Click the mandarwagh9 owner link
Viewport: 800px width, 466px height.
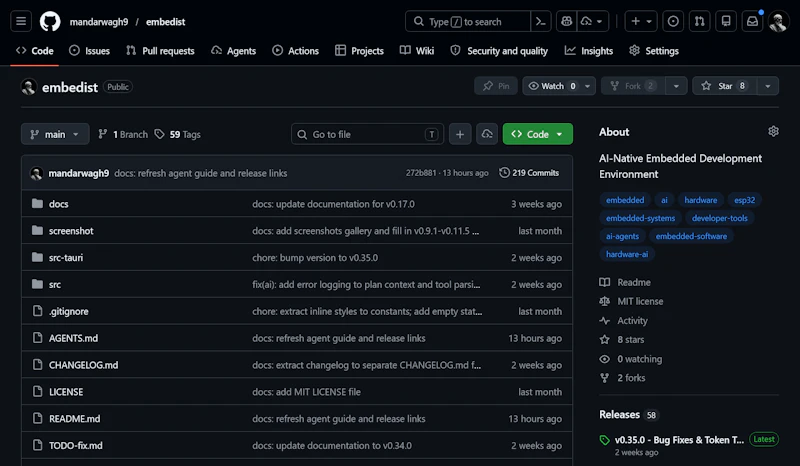[99, 22]
